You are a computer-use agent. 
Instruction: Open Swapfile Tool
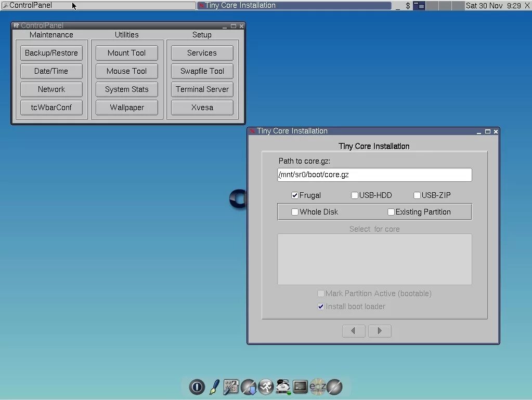pos(202,71)
